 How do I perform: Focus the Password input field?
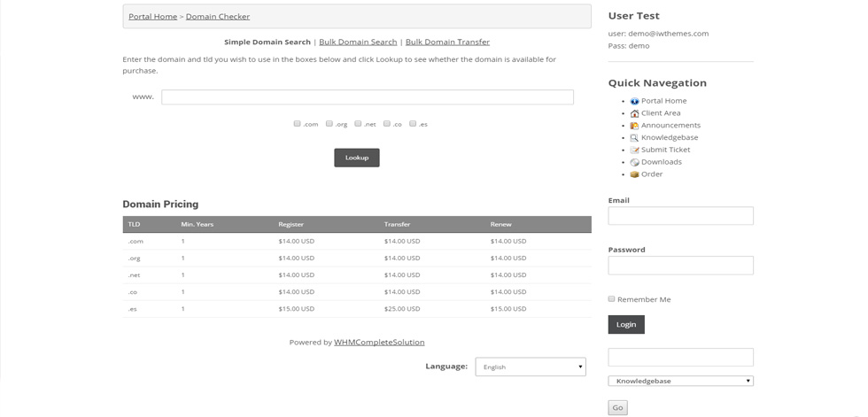point(680,265)
